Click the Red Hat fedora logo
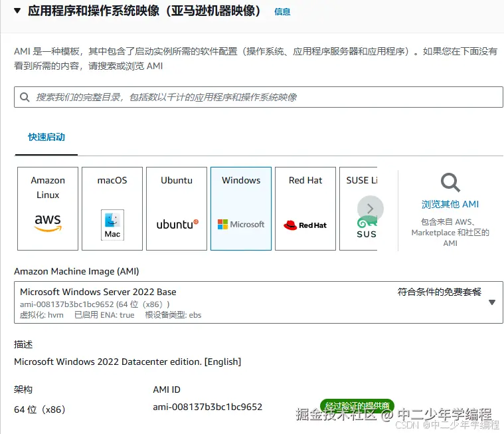504x434 pixels. (x=305, y=225)
